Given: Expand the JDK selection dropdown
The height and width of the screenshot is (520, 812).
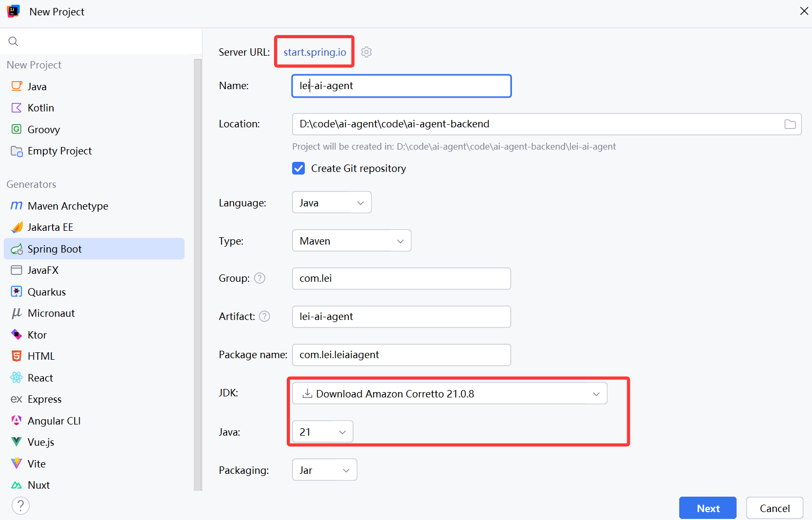Looking at the screenshot, I should click(x=449, y=394).
